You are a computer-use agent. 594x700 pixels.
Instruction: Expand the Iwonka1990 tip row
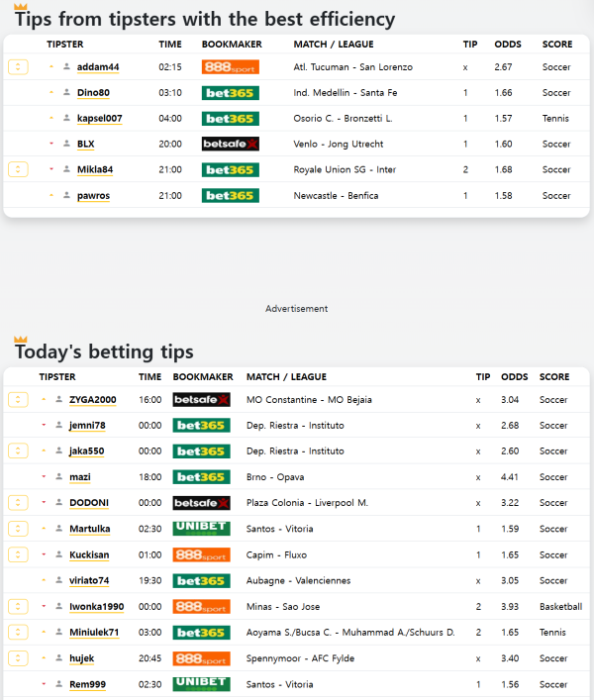pos(18,606)
